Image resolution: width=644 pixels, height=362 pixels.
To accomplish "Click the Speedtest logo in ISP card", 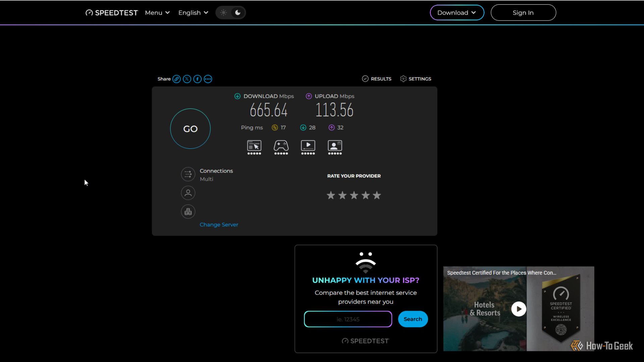I will coord(365,341).
